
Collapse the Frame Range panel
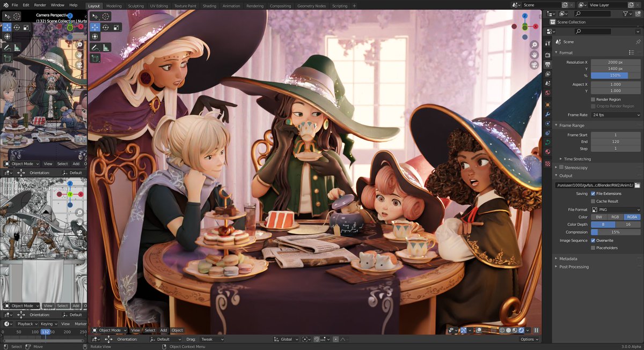(x=571, y=125)
